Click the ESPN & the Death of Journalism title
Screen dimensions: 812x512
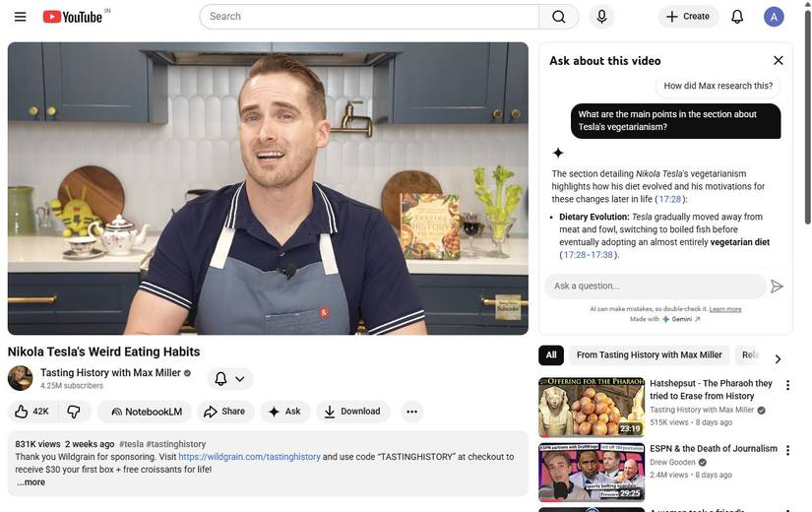[x=714, y=449]
